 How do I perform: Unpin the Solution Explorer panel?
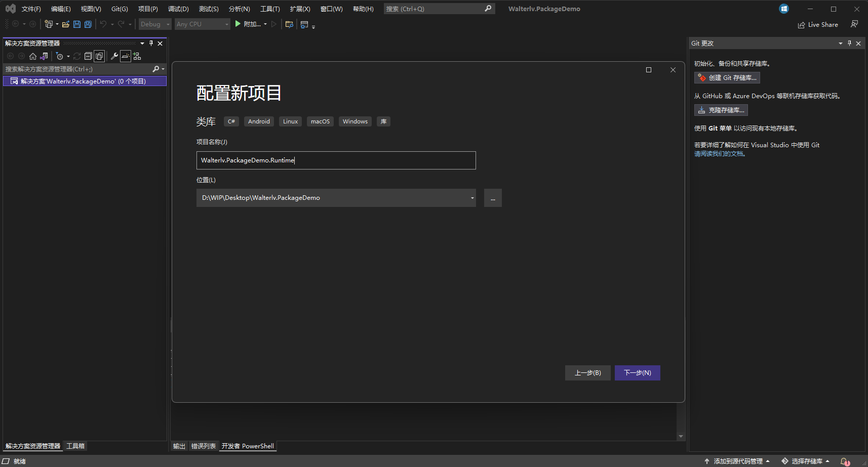[x=150, y=43]
